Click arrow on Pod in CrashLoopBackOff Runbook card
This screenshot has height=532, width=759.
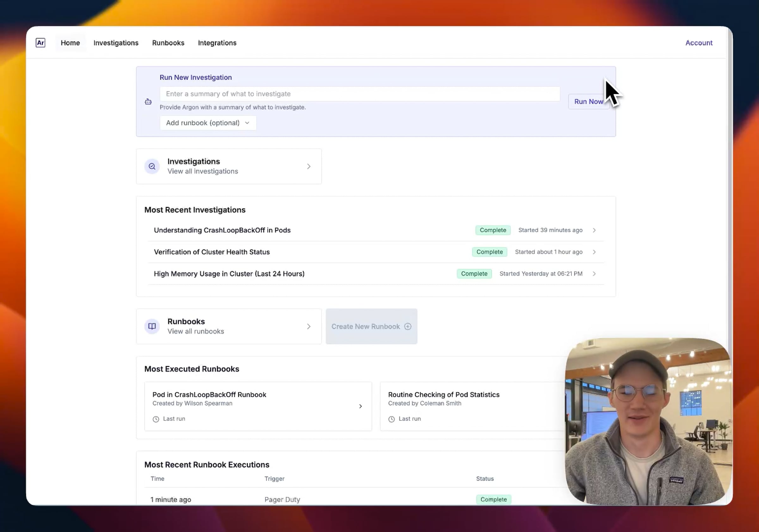click(x=360, y=406)
